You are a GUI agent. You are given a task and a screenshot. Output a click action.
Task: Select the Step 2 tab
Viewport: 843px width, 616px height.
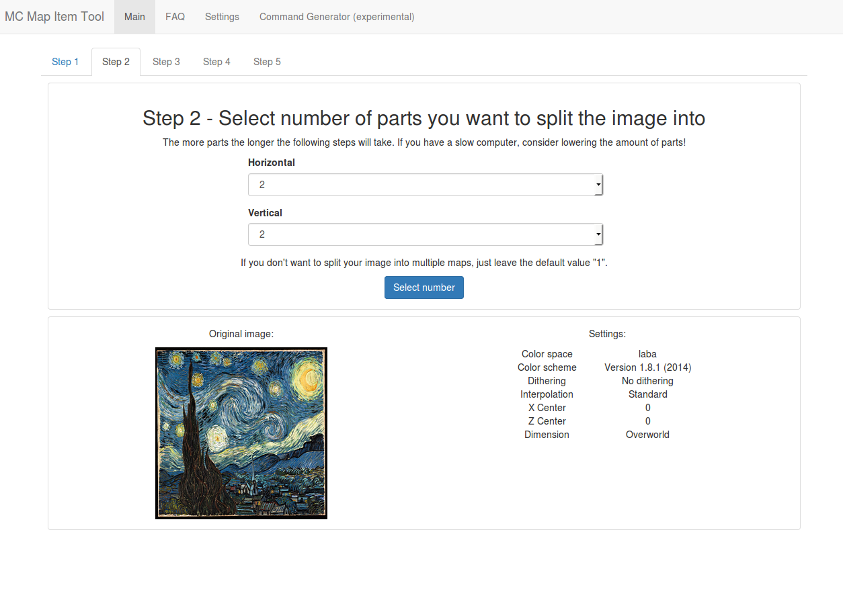116,62
